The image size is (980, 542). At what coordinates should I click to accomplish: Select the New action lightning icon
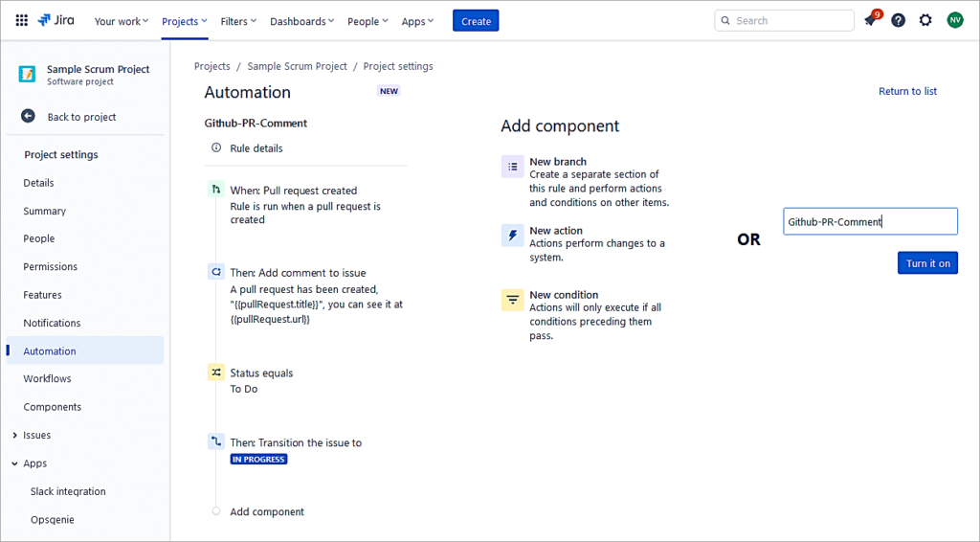(512, 236)
